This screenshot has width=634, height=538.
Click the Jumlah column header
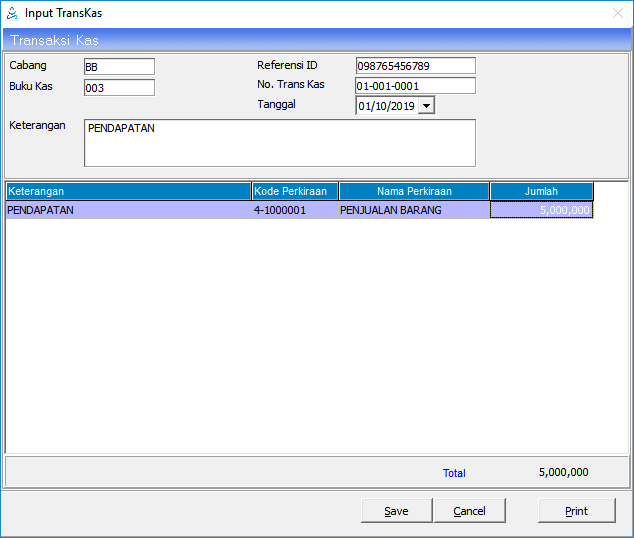[x=541, y=191]
